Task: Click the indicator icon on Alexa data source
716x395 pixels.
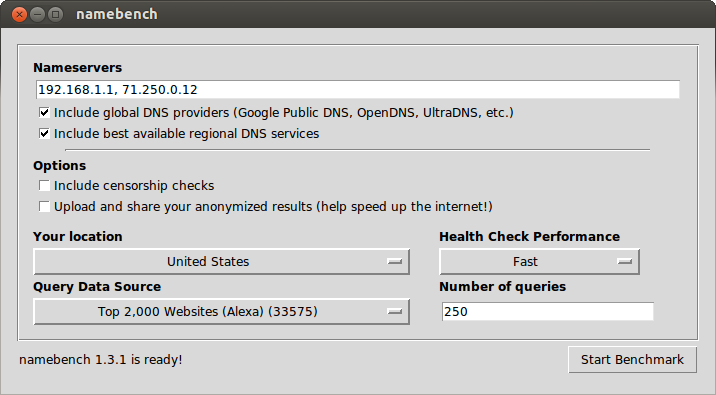Action: point(394,312)
